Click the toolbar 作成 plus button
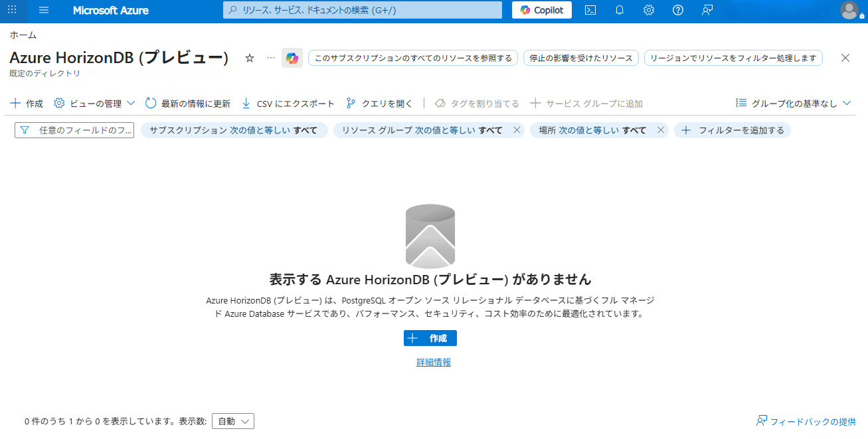This screenshot has height=439, width=868. [27, 104]
